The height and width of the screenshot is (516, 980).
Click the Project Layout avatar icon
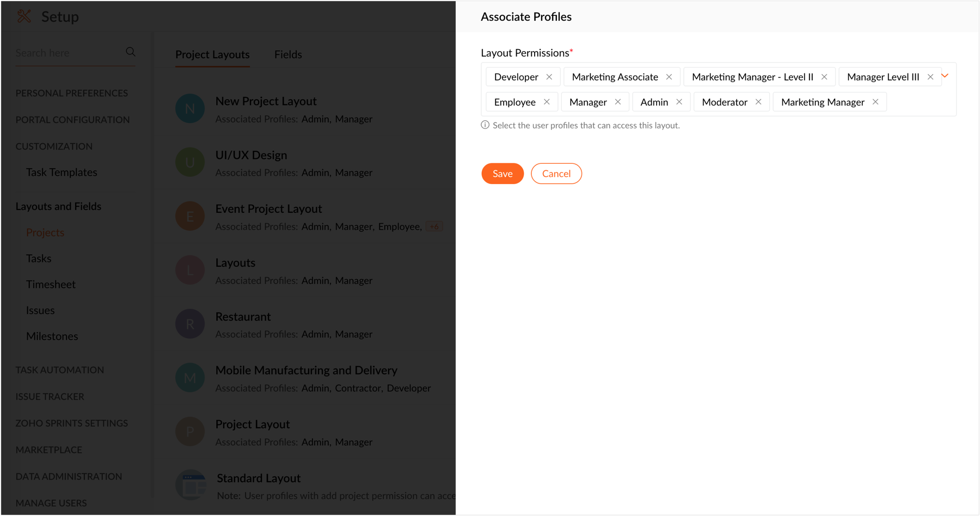coord(190,432)
